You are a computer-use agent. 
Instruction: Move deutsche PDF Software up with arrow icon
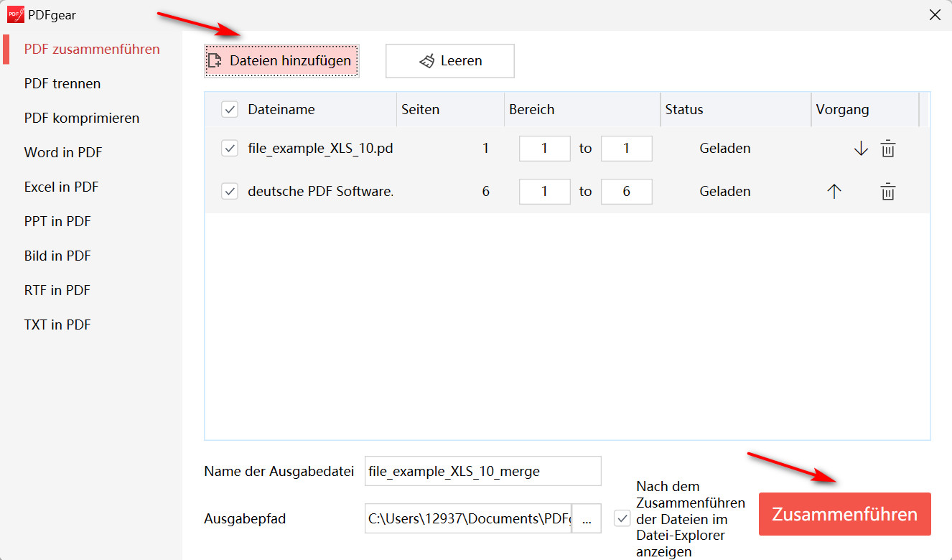click(x=834, y=192)
